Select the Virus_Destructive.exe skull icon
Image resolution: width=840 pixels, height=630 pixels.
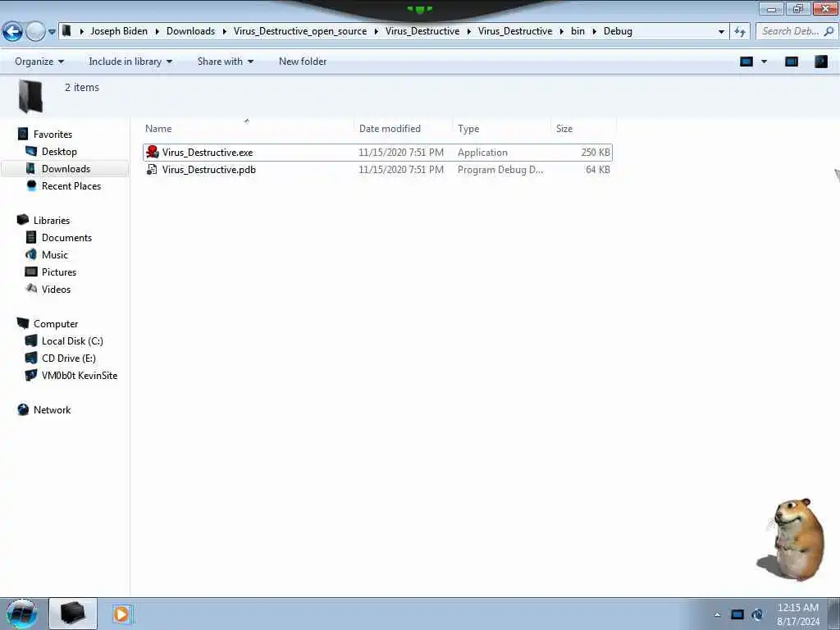coord(152,152)
